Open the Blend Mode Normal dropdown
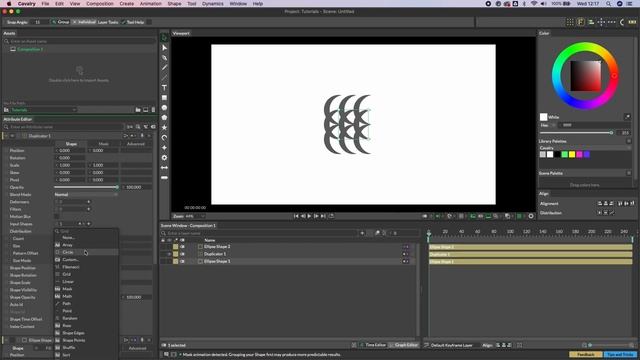 tap(86, 195)
